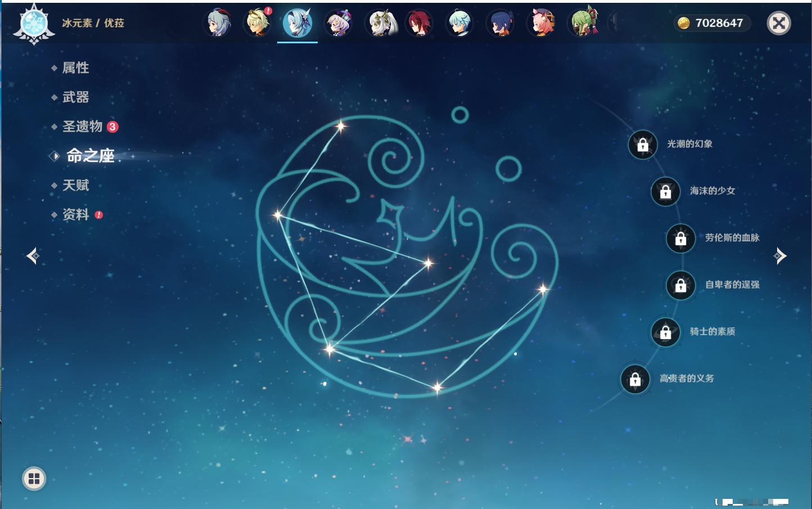Go to next character with right arrow
This screenshot has height=509, width=812.
pyautogui.click(x=780, y=256)
